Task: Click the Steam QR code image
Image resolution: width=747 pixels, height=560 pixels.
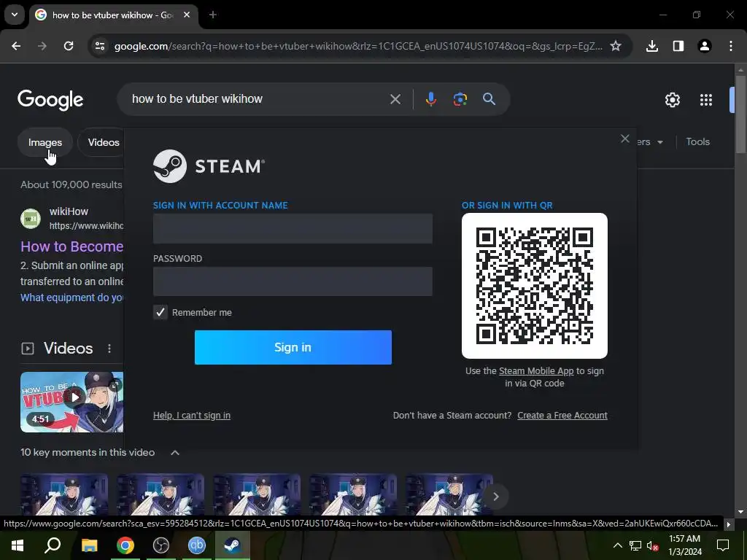Action: point(535,286)
